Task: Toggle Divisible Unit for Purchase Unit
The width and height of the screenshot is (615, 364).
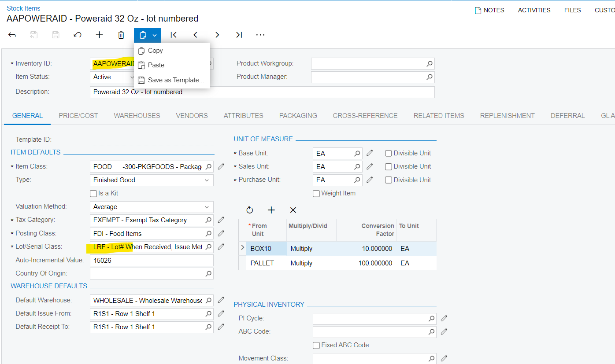Action: pyautogui.click(x=389, y=180)
